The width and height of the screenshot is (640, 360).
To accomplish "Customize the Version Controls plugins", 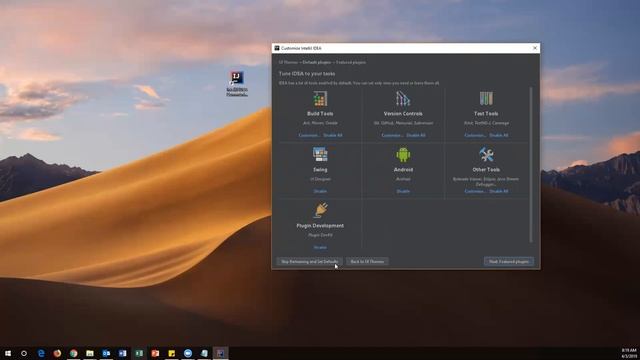I will pos(392,135).
